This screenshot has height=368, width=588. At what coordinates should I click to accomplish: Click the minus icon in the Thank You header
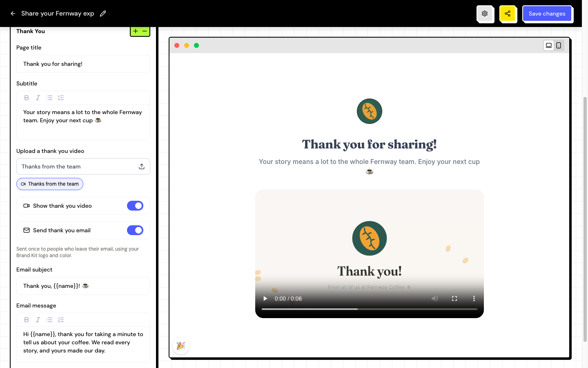(145, 31)
